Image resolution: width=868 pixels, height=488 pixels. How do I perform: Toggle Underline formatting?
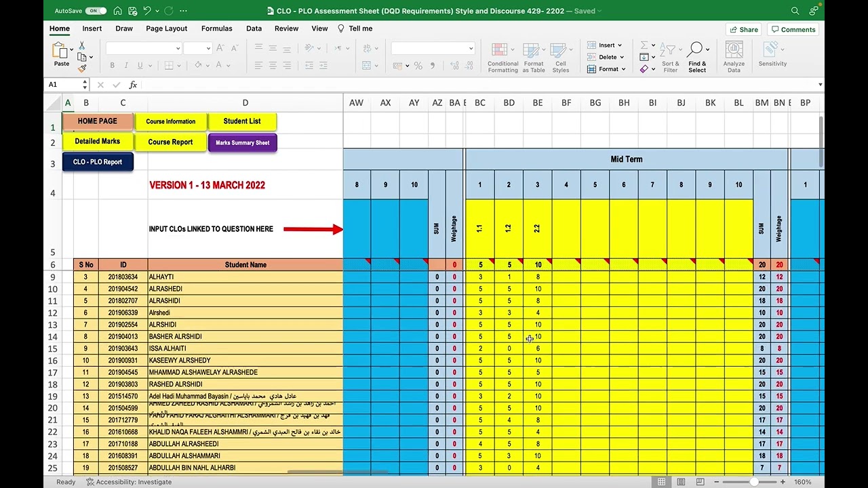click(x=140, y=66)
